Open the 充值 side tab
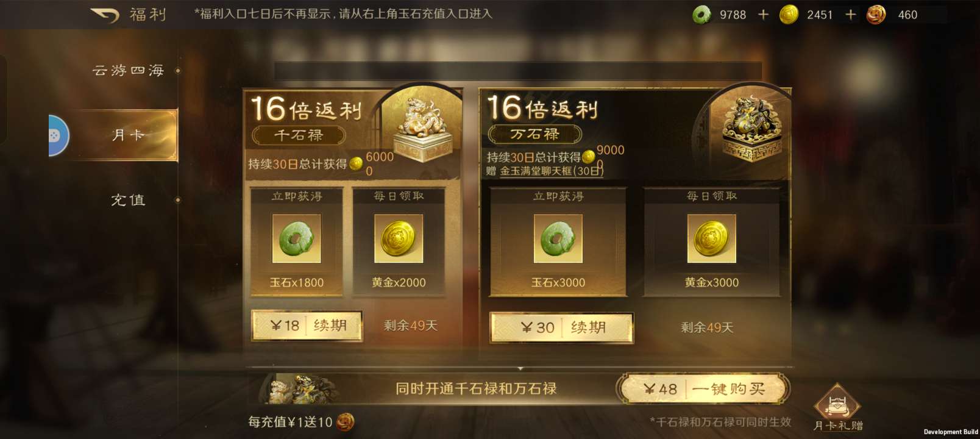This screenshot has width=980, height=439. click(128, 200)
